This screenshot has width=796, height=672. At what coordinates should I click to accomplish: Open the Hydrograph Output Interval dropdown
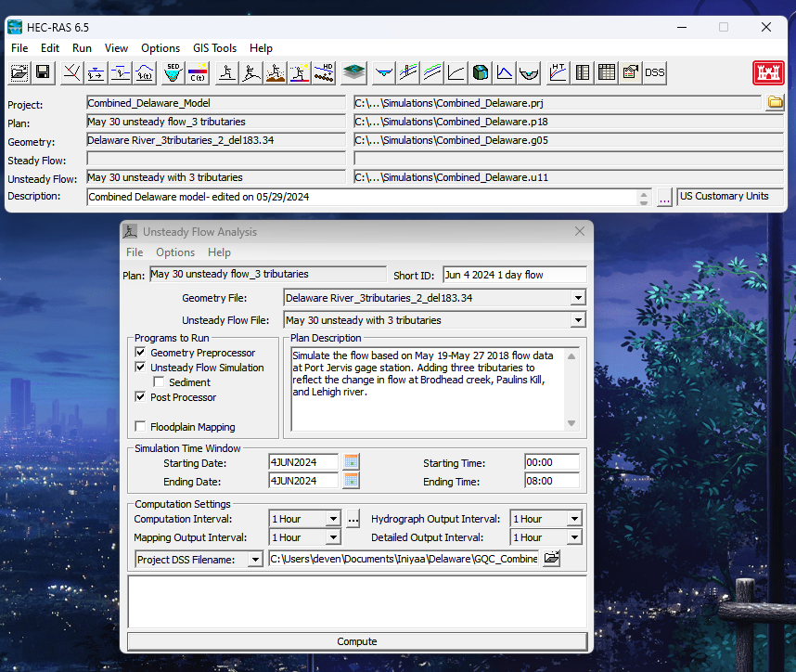[x=574, y=519]
